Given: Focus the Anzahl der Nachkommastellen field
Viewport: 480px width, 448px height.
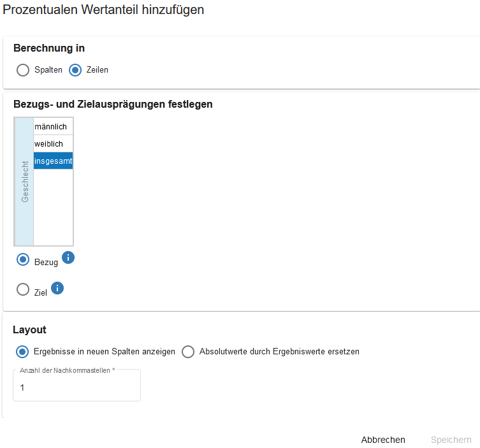Looking at the screenshot, I should 76,387.
